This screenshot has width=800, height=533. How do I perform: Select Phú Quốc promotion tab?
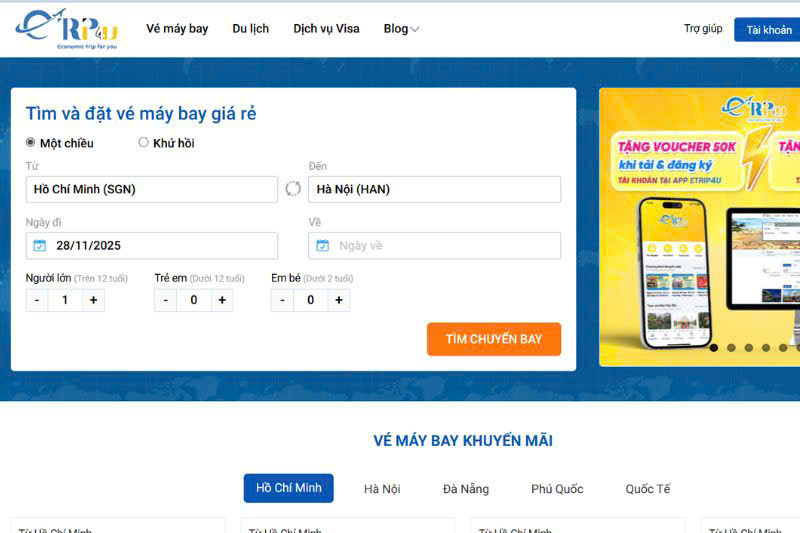click(x=557, y=489)
